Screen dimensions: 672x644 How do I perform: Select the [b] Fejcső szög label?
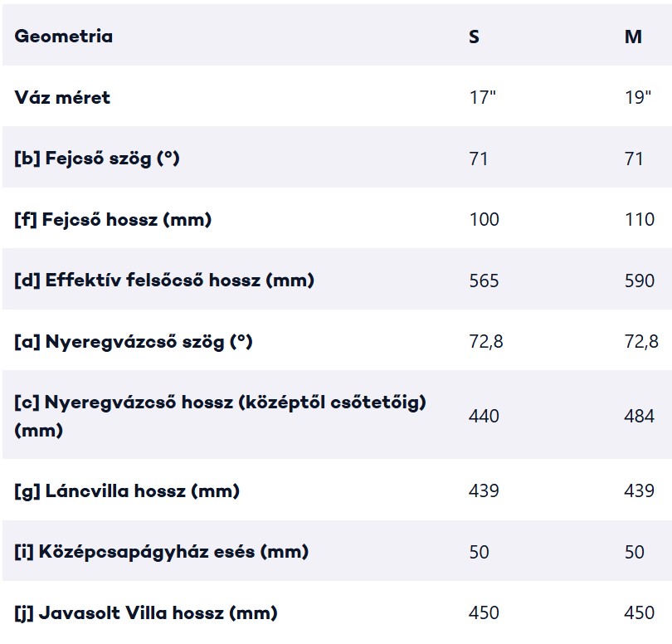[97, 159]
